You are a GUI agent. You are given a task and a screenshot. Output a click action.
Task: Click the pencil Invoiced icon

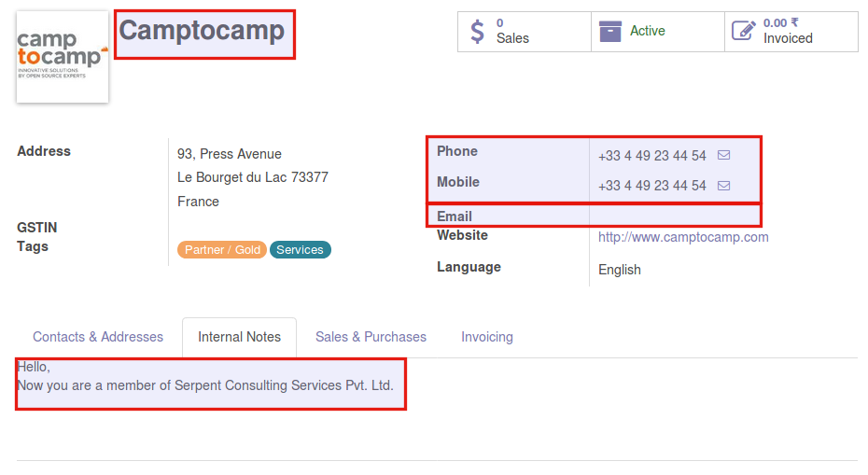click(744, 31)
